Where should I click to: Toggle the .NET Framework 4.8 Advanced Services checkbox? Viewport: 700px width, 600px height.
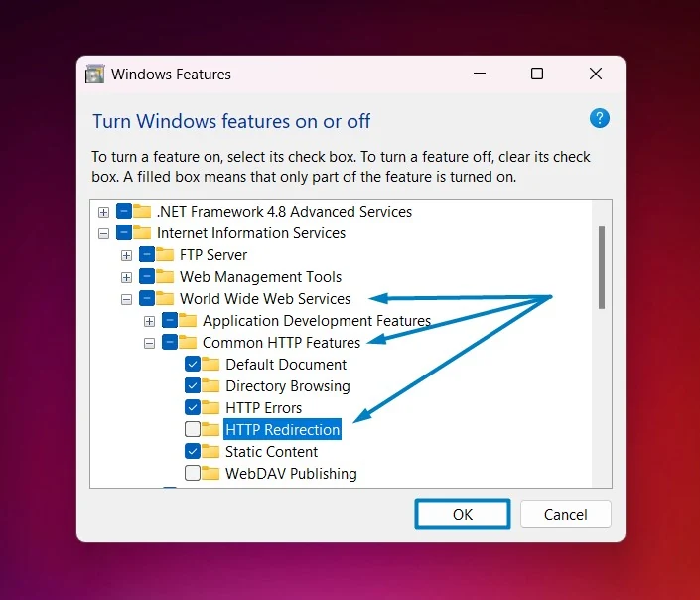124,211
